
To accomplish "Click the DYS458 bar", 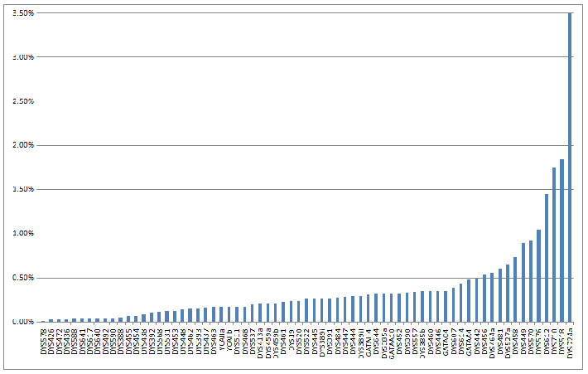I will click(x=515, y=289).
